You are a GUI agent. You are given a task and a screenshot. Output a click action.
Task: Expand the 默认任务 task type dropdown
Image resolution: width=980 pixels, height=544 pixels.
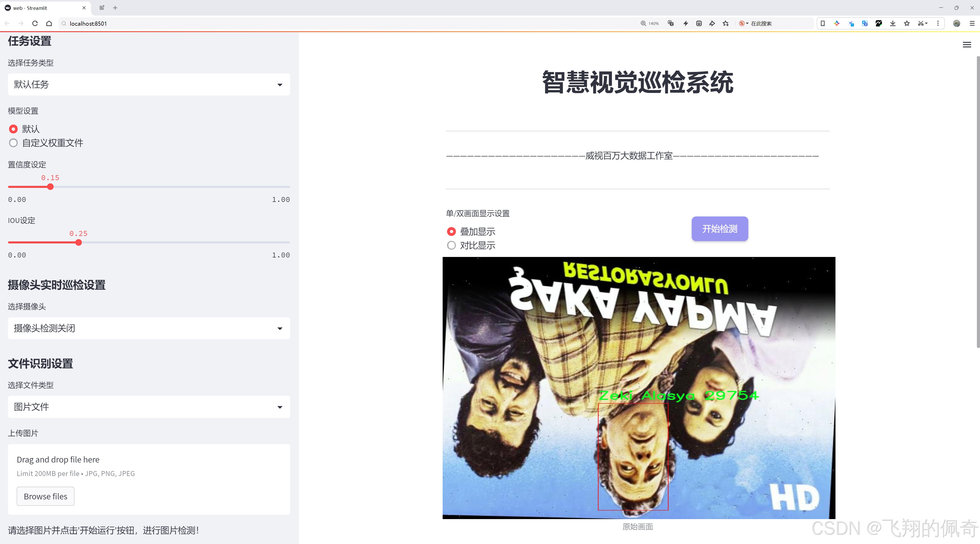149,84
